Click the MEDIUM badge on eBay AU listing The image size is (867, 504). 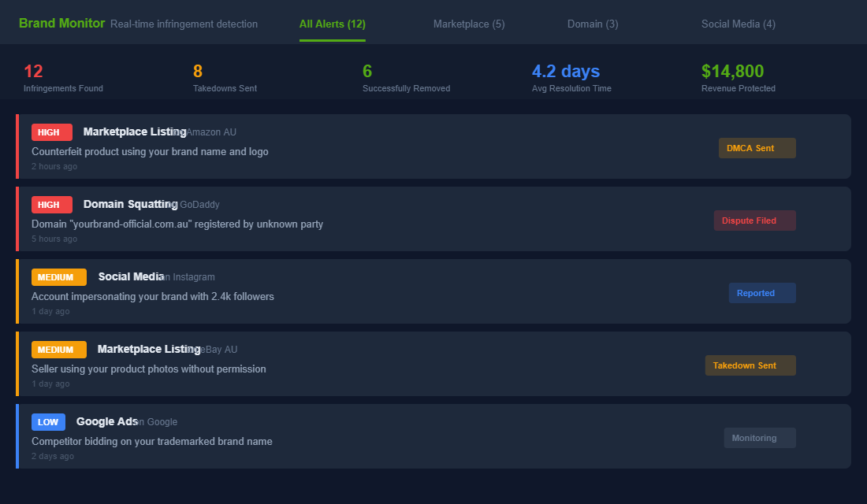tap(58, 349)
